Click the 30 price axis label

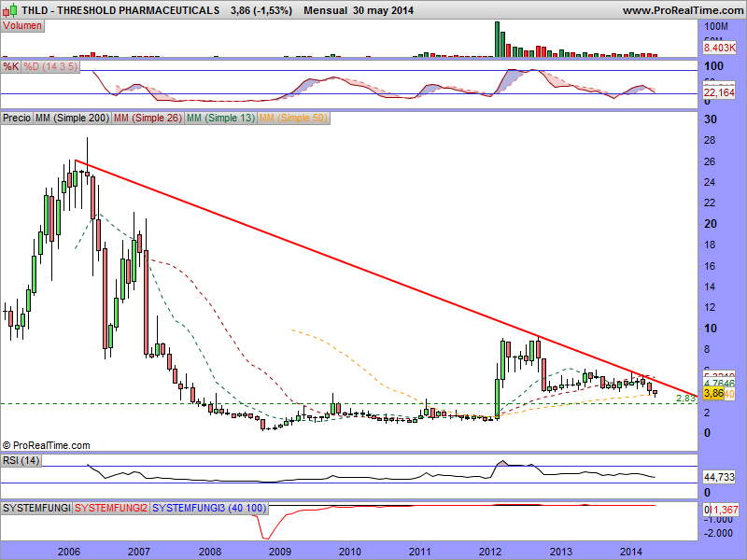[x=711, y=119]
